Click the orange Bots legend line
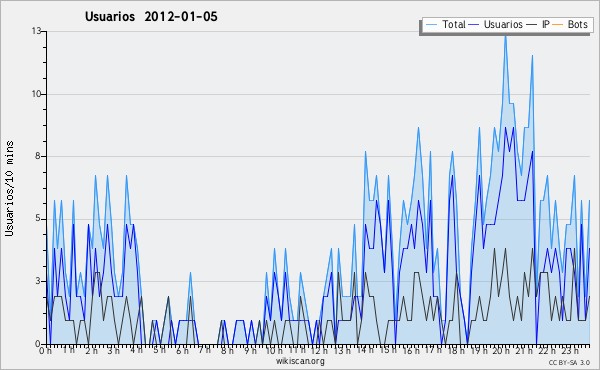 tap(558, 25)
